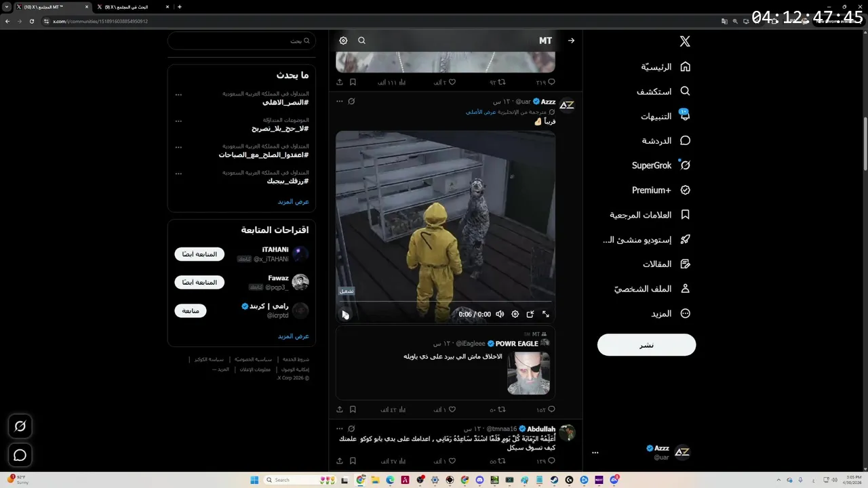
Task: Open SuperGrok from sidebar
Action: point(661,165)
